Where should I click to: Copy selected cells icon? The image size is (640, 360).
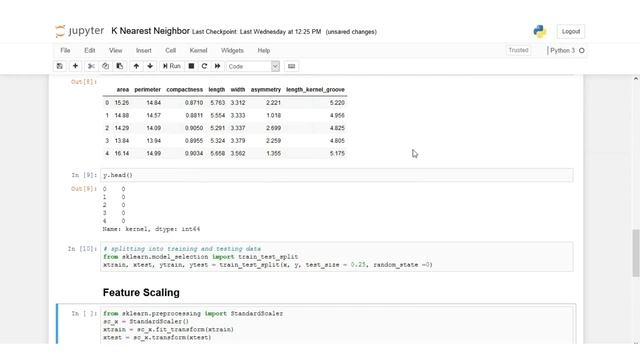[105, 66]
